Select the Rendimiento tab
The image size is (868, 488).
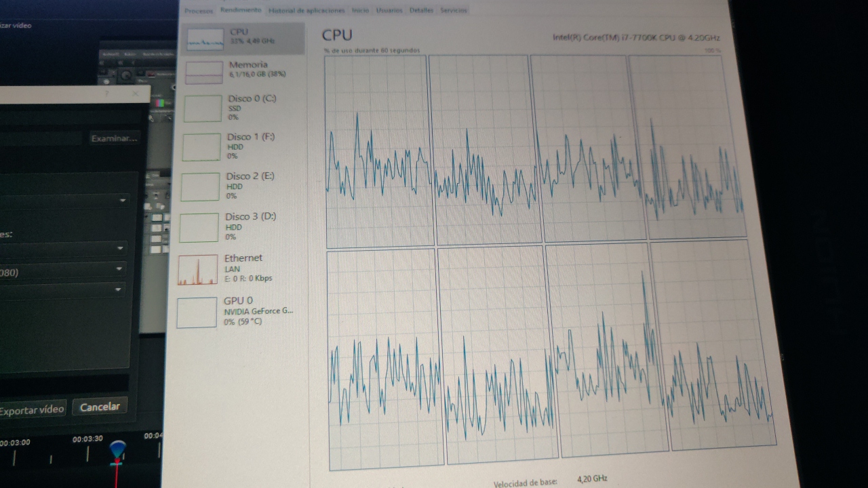point(241,10)
